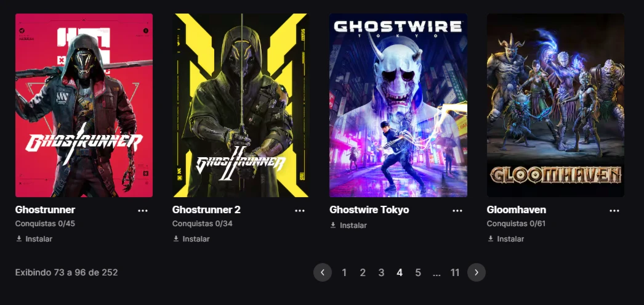
Task: Jump to page 3 of the library
Action: click(x=381, y=272)
